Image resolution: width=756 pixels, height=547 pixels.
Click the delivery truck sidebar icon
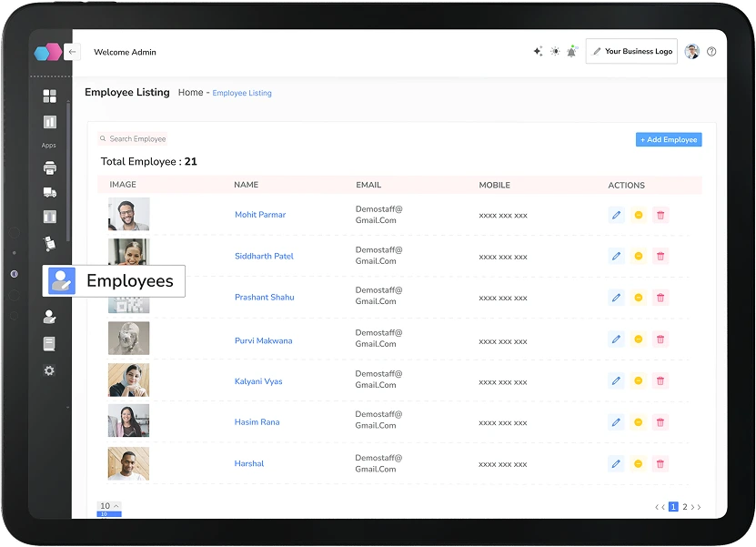click(x=49, y=191)
